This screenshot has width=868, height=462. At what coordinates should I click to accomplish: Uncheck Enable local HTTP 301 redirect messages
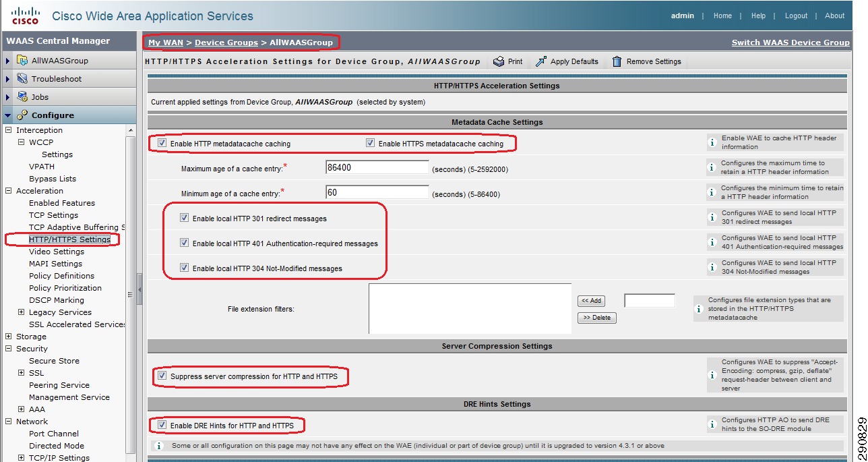tap(184, 218)
